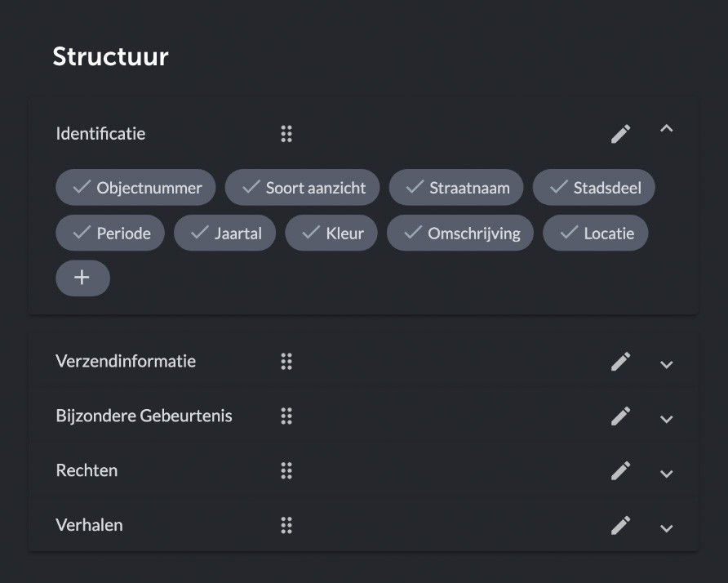Collapse the Identificatie section
728x583 pixels.
pyautogui.click(x=667, y=129)
